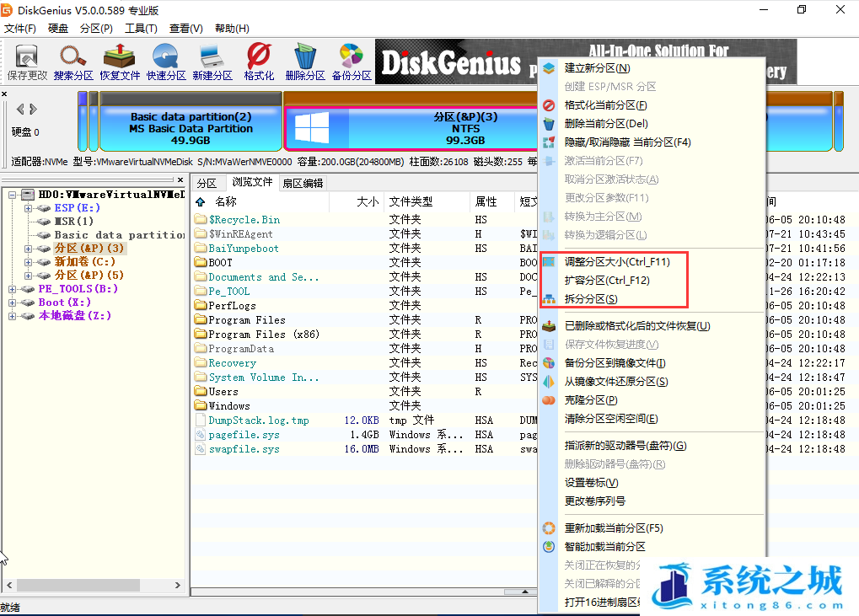The image size is (859, 616).
Task: Expand the 新加卷(C:) tree node
Action: [x=28, y=262]
